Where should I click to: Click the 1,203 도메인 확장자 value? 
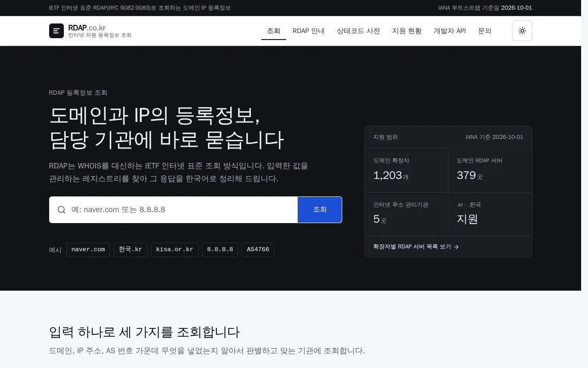(388, 175)
